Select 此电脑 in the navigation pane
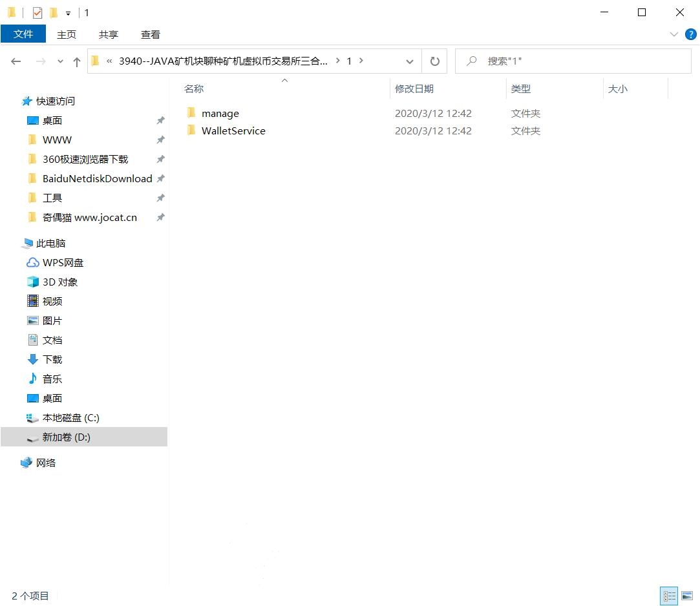The width and height of the screenshot is (700, 606). point(50,243)
